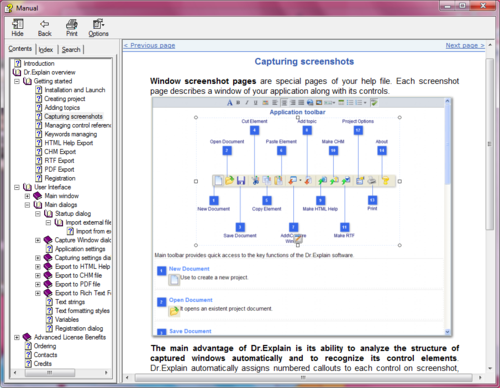Collapse the Startup dialog node
This screenshot has height=388, width=500.
click(38, 213)
